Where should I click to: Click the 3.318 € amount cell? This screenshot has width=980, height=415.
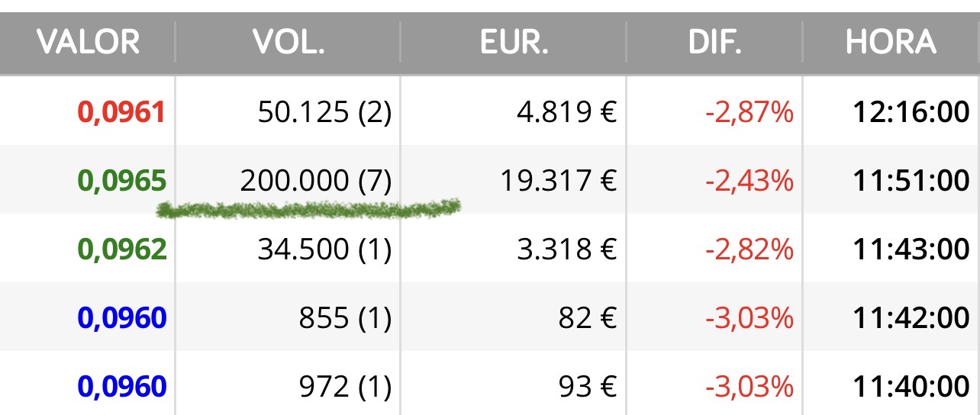(566, 249)
